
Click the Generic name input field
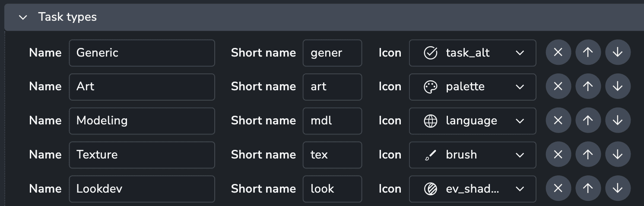(x=142, y=53)
